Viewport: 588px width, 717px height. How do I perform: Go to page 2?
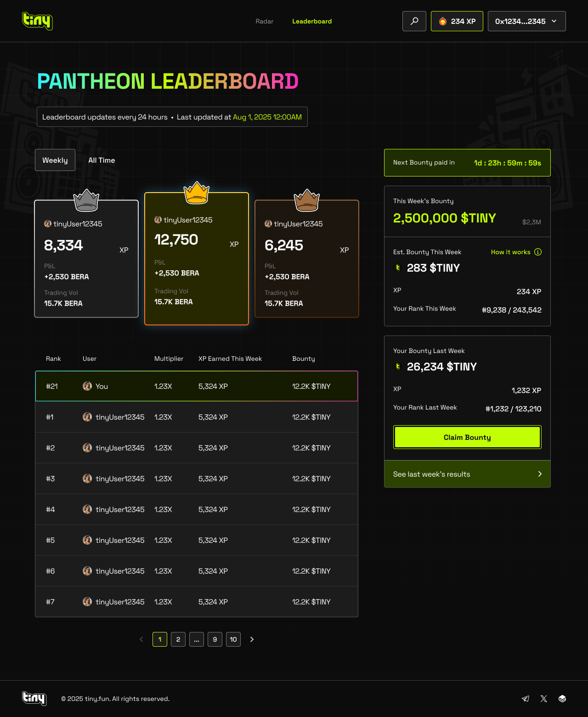click(178, 639)
